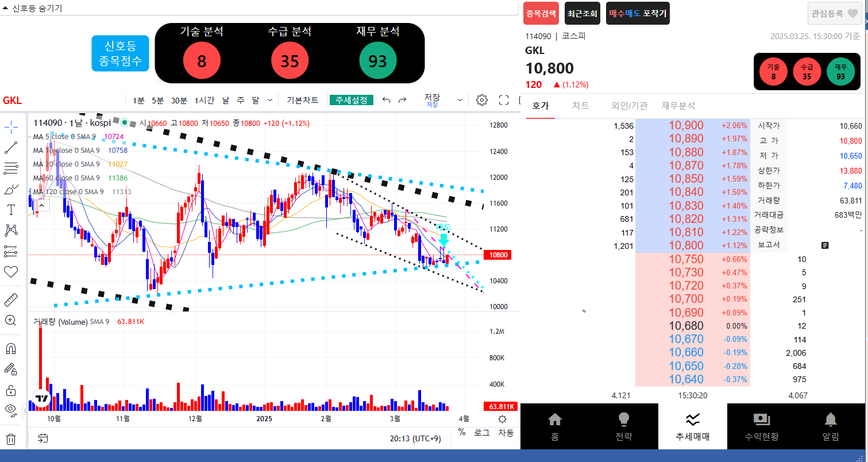Click the TradingView logo on chart
The image size is (868, 462).
pos(41,398)
